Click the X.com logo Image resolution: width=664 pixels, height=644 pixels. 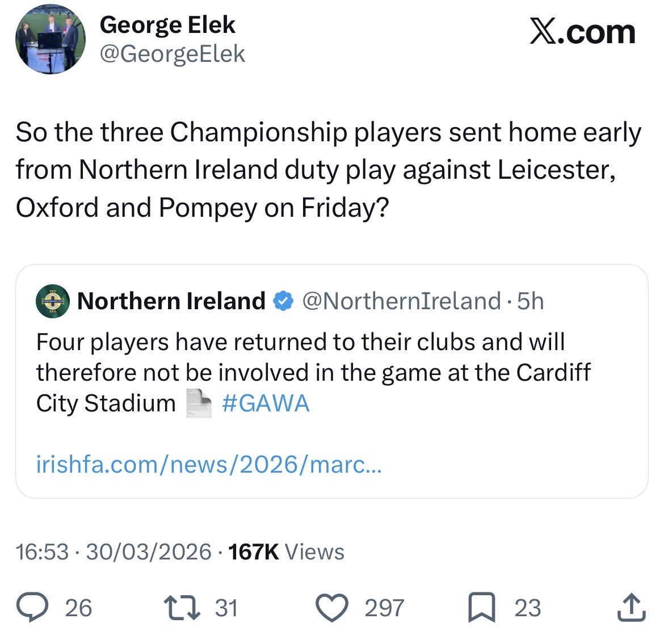[582, 32]
